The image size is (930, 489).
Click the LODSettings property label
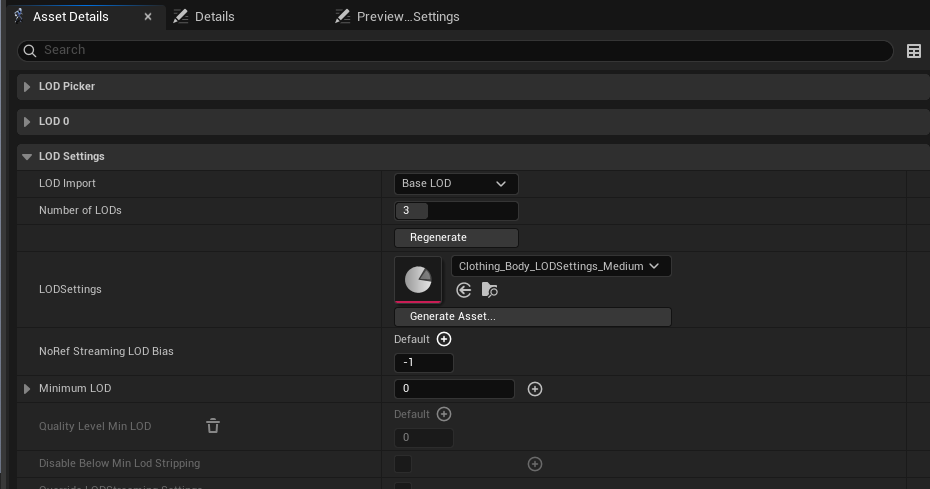tap(70, 289)
